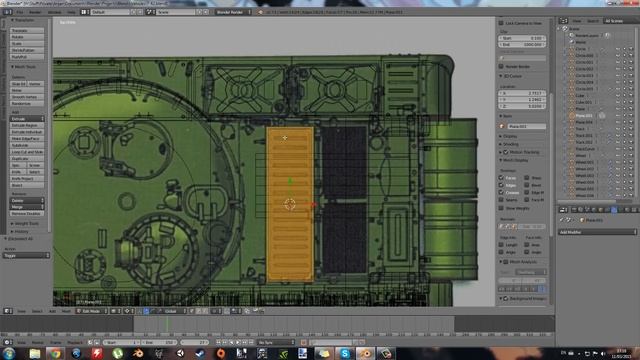Open the Mesh menu in 3D view header
The image size is (640, 360).
[x=66, y=311]
